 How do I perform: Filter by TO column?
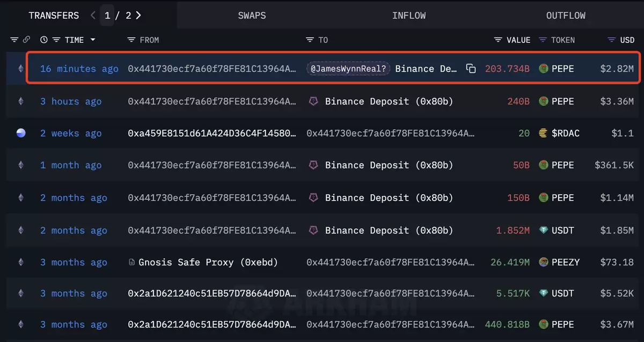coord(310,40)
